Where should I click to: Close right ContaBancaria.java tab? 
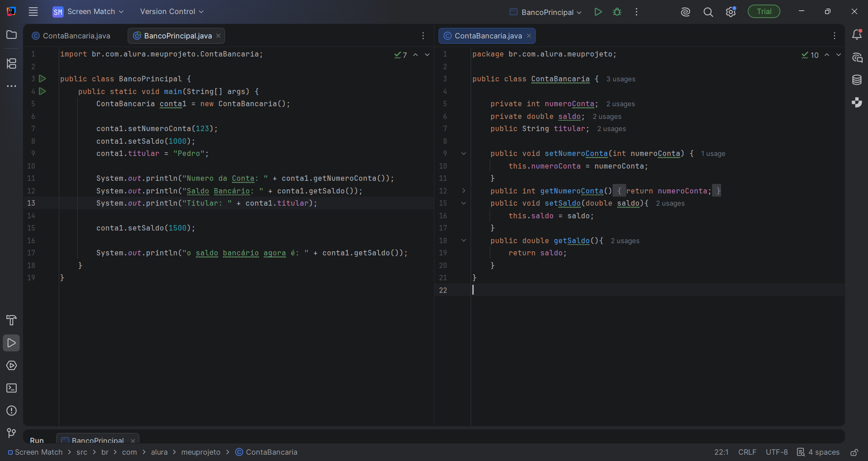529,36
